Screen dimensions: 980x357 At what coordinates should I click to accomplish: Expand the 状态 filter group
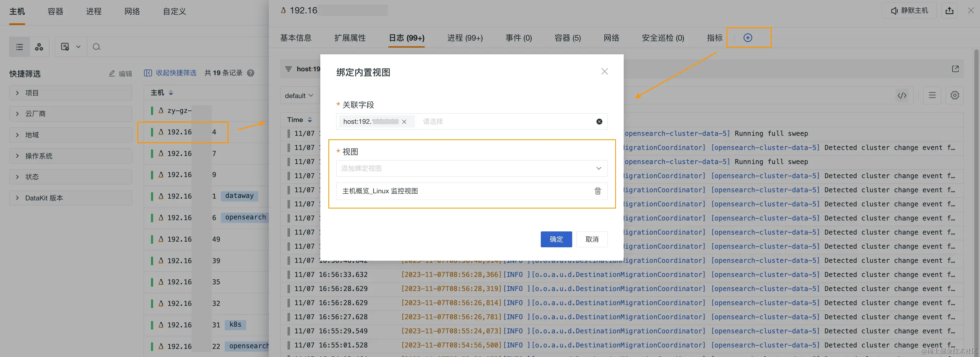pos(71,177)
